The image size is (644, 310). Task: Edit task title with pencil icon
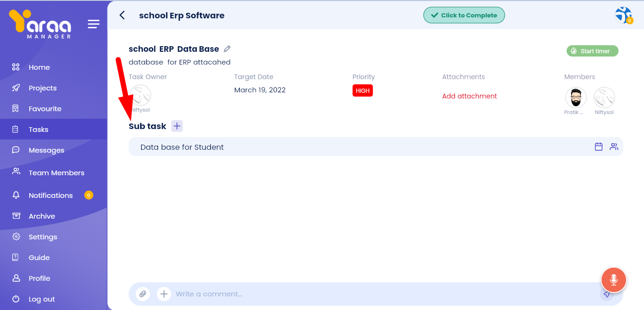227,49
